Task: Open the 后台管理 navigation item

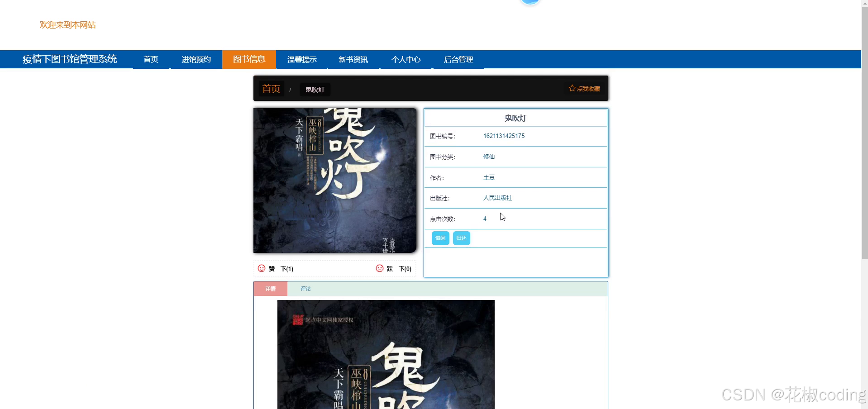Action: coord(458,59)
